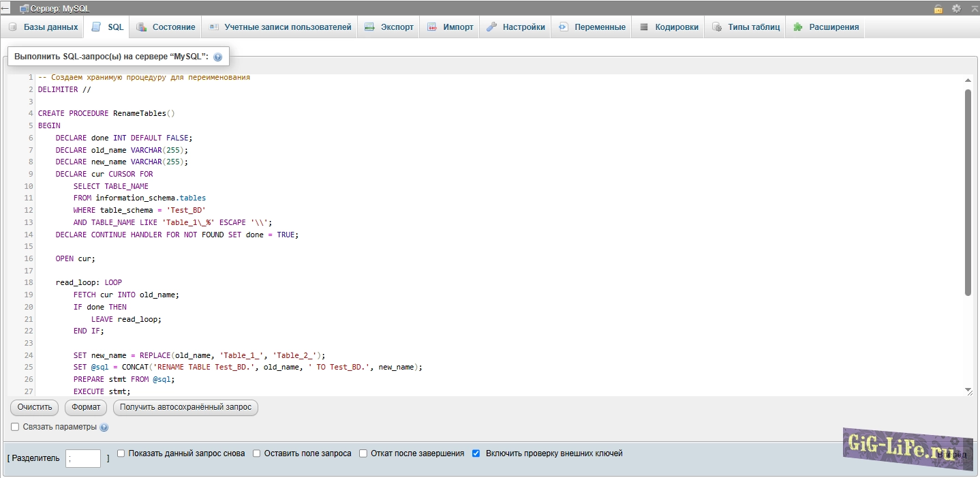This screenshot has height=478, width=980.
Task: Check Показать данный запрос снова
Action: 121,453
